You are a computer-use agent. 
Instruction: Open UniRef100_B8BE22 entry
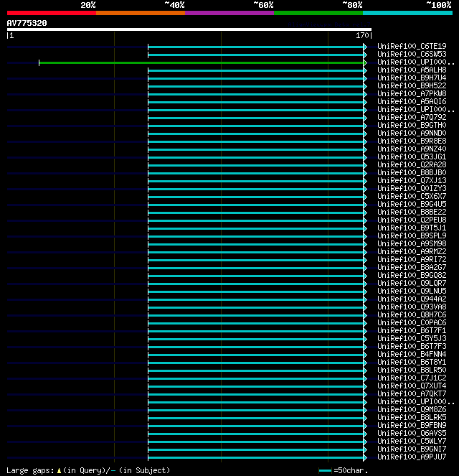coord(412,212)
